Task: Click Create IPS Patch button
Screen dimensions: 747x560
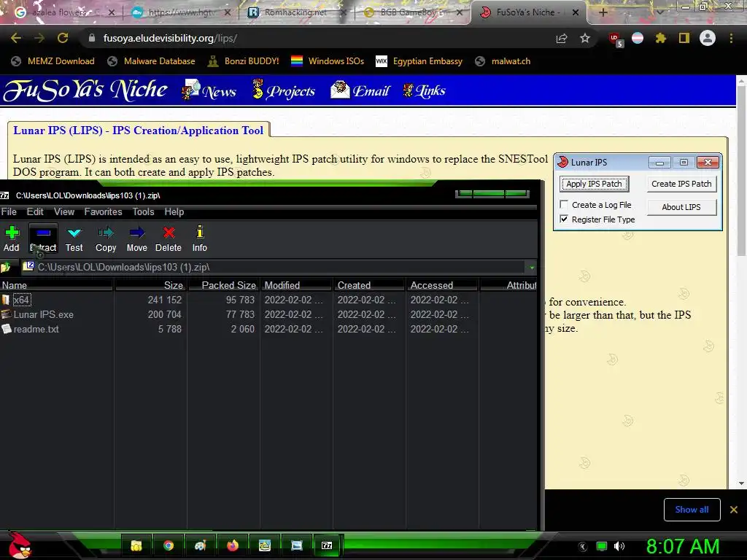Action: pos(681,184)
